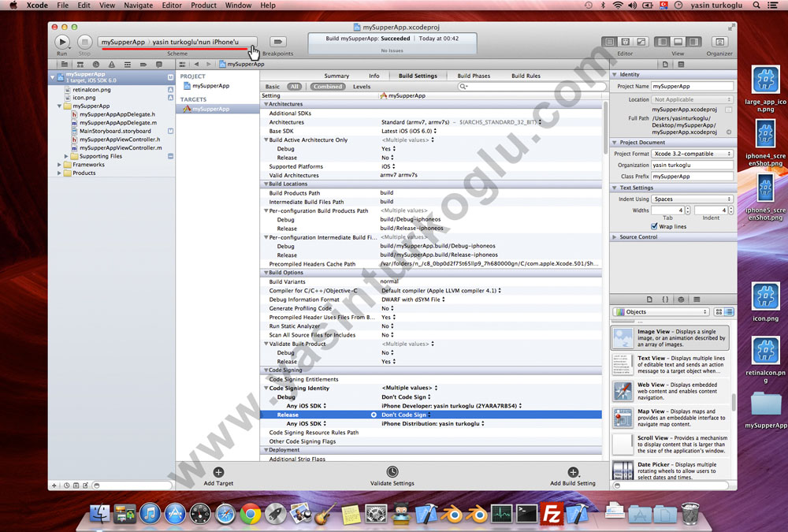Select the Levels view filter
Image resolution: width=788 pixels, height=532 pixels.
click(362, 87)
